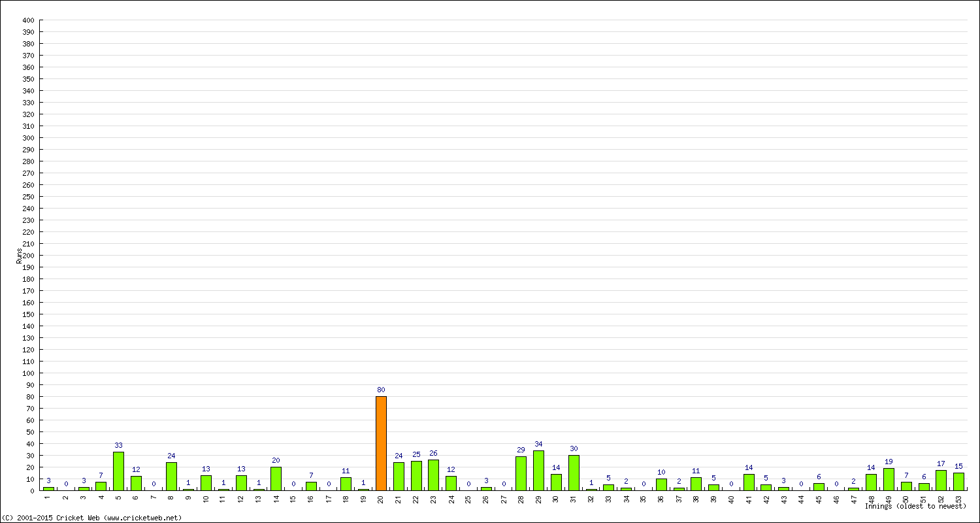The image size is (980, 523).
Task: Click the green bar for innings 4
Action: click(101, 486)
